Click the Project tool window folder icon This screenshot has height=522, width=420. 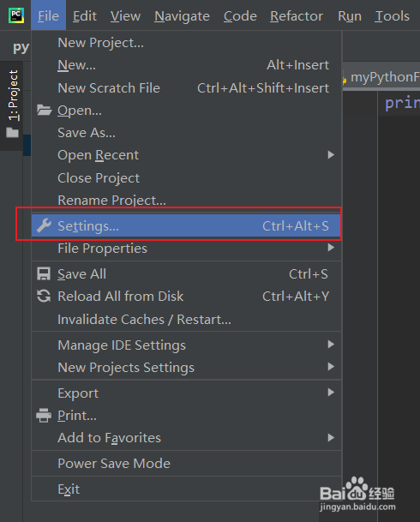pyautogui.click(x=12, y=133)
